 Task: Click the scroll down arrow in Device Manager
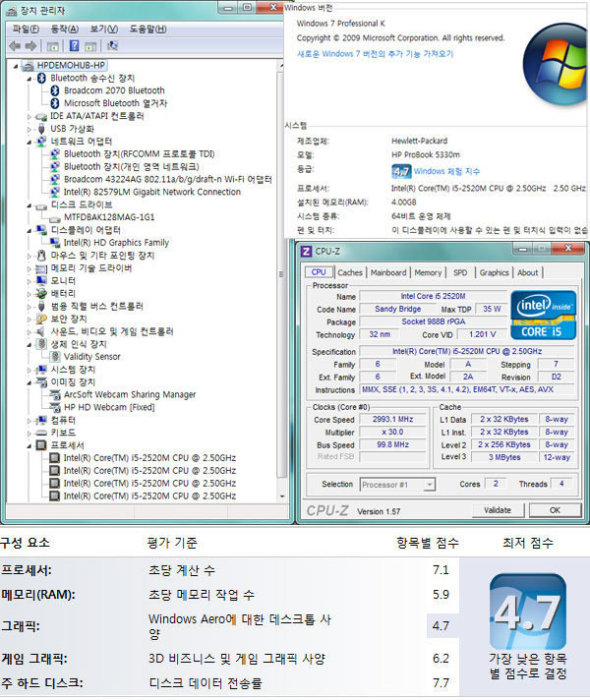tap(282, 496)
